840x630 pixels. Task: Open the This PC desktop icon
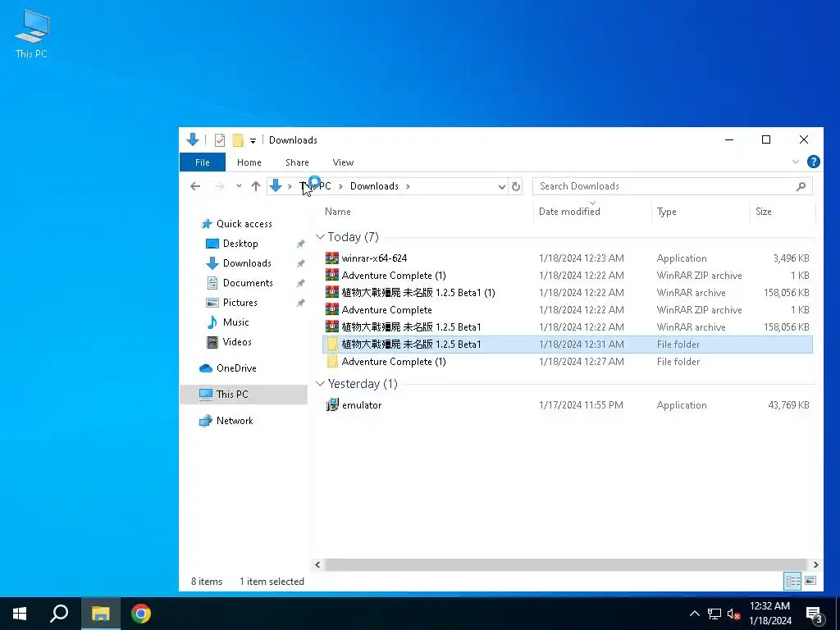[32, 34]
